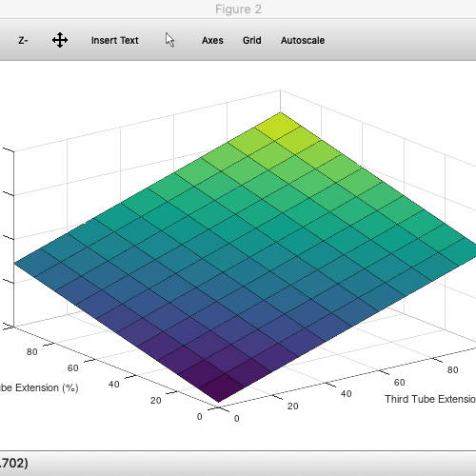This screenshot has width=476, height=476.
Task: Click the Z- zoom out button
Action: [x=23, y=41]
